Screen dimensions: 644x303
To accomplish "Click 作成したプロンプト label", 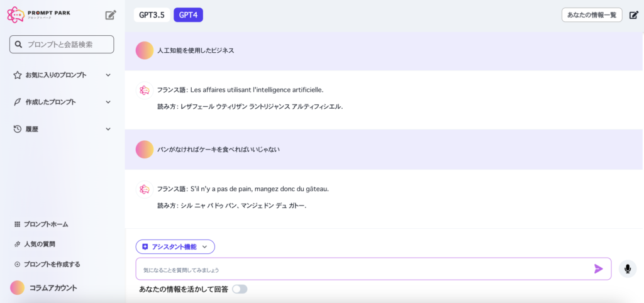I will (x=50, y=102).
